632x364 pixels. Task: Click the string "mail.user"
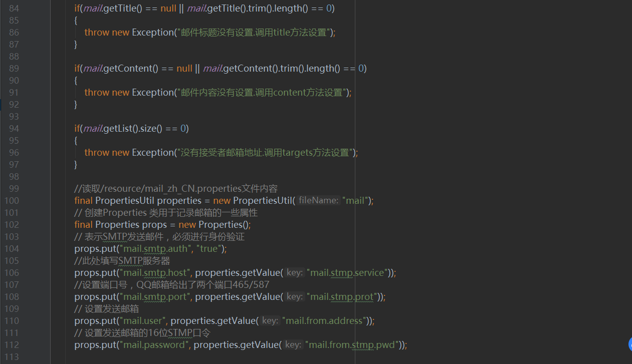click(x=141, y=320)
